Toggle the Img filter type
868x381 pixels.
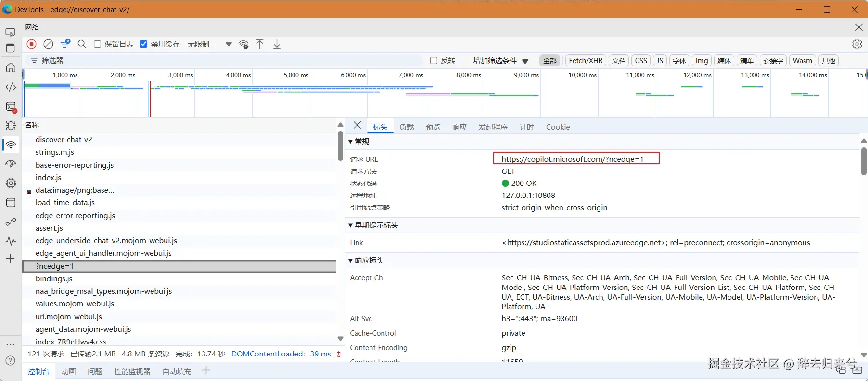[x=702, y=61]
